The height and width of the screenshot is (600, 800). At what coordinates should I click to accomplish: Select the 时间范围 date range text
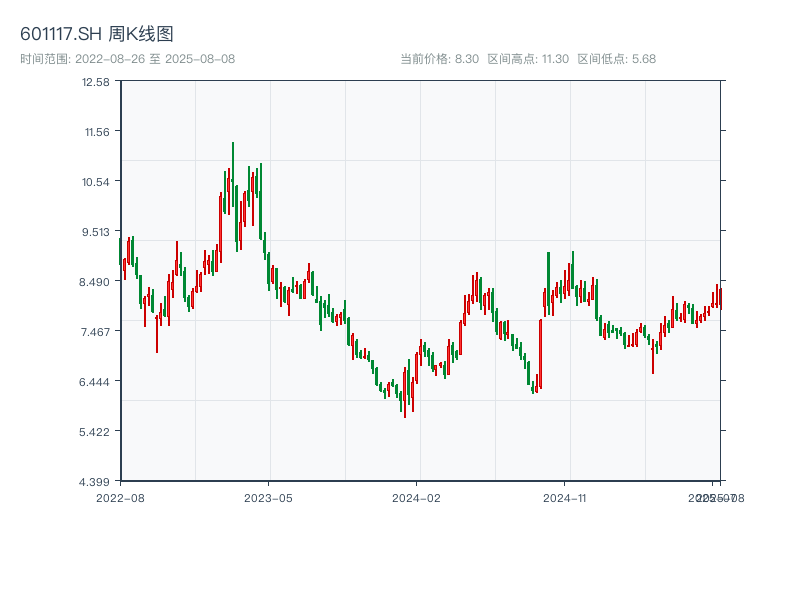click(128, 59)
